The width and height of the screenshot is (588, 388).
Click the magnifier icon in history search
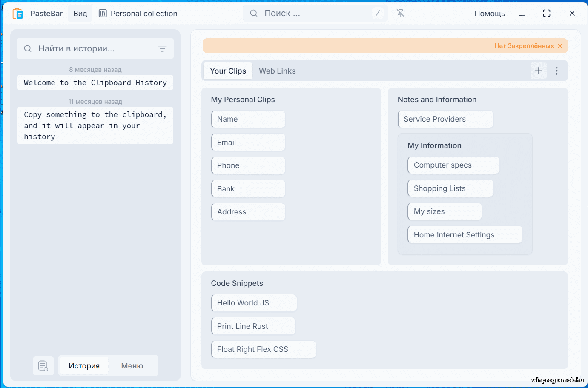pos(28,48)
